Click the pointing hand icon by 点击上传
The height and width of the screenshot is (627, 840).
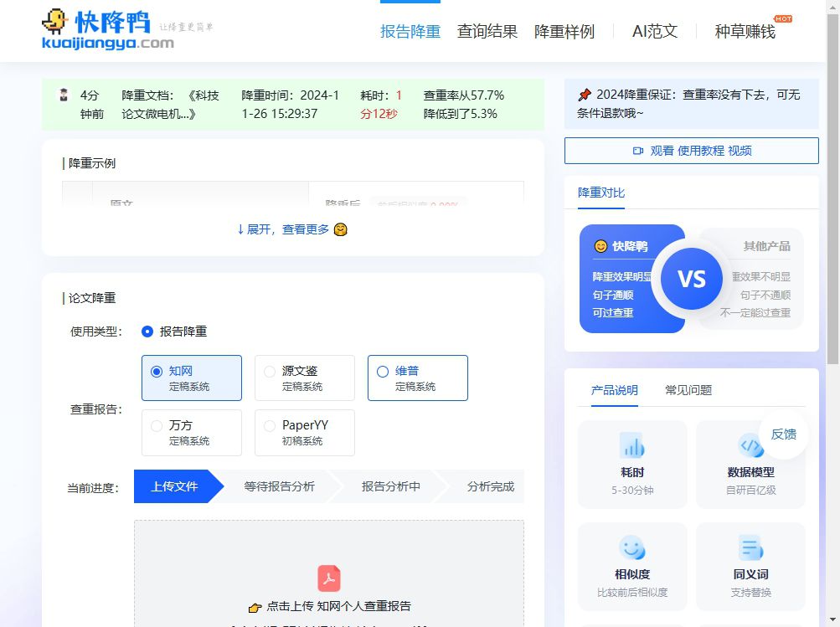coord(255,607)
